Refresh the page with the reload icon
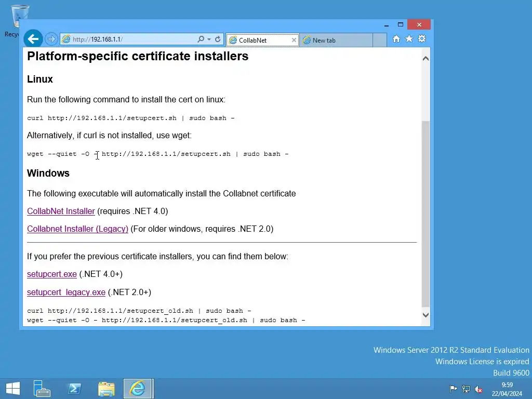532x399 pixels. pos(218,39)
